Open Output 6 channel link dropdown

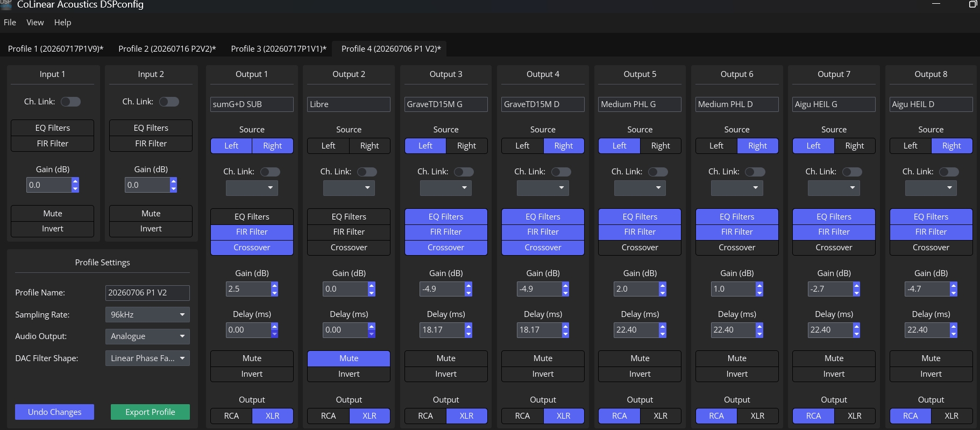tap(737, 188)
